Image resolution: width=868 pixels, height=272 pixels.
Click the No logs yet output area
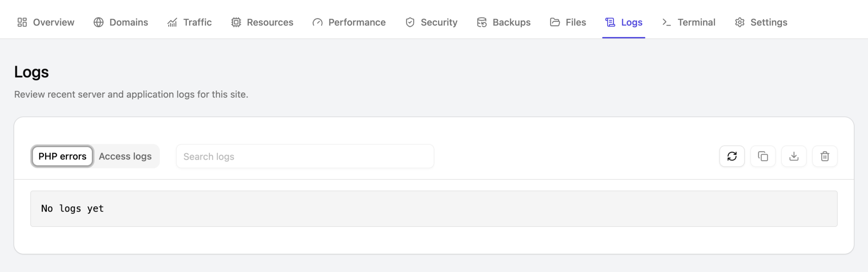coord(434,209)
